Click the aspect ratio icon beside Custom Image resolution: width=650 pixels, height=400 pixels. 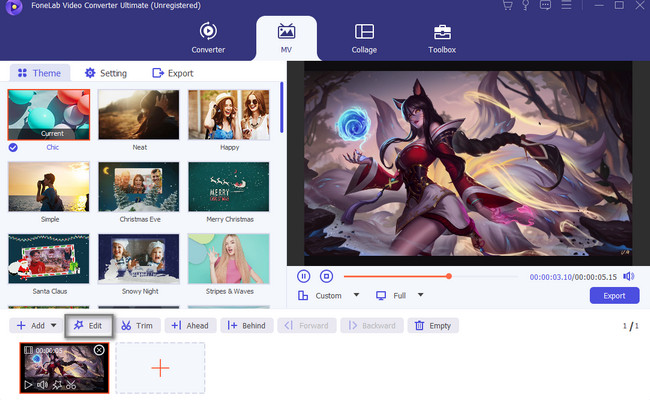click(x=303, y=295)
